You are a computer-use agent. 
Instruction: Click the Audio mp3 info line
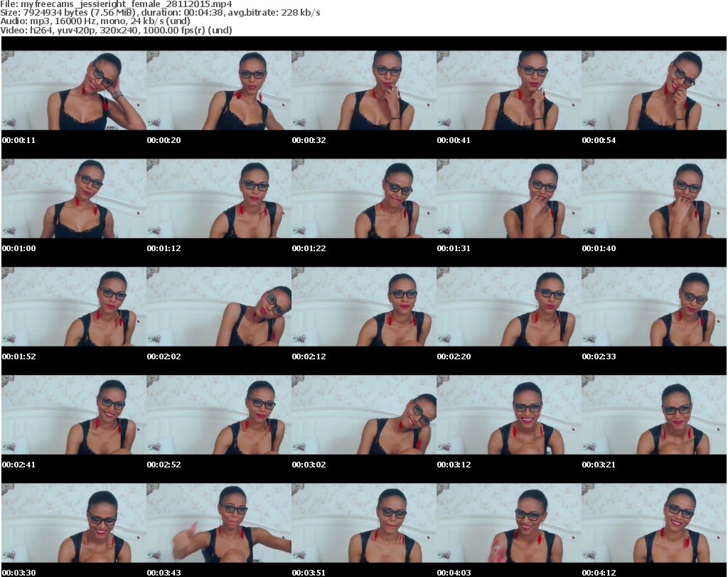[x=95, y=21]
